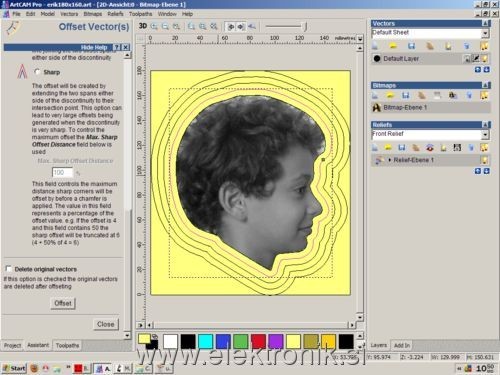Move the vector layer up
This screenshot has width=500, height=375.
[x=478, y=70]
